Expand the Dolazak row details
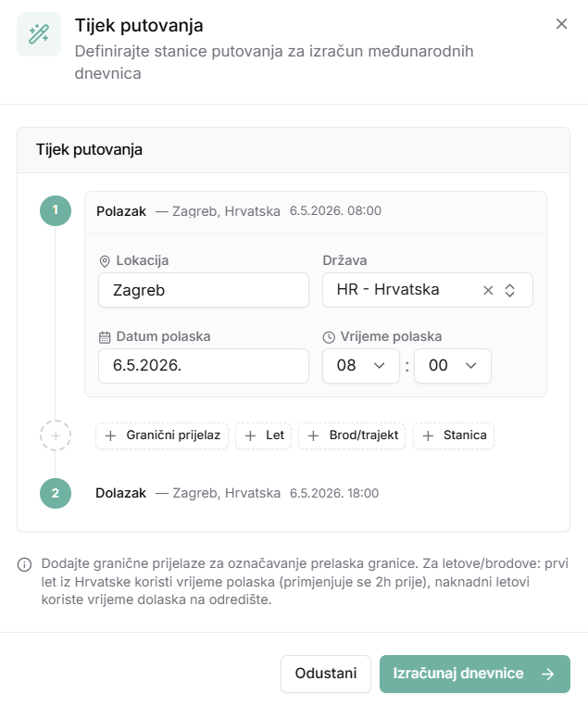This screenshot has width=588, height=719. (316, 494)
